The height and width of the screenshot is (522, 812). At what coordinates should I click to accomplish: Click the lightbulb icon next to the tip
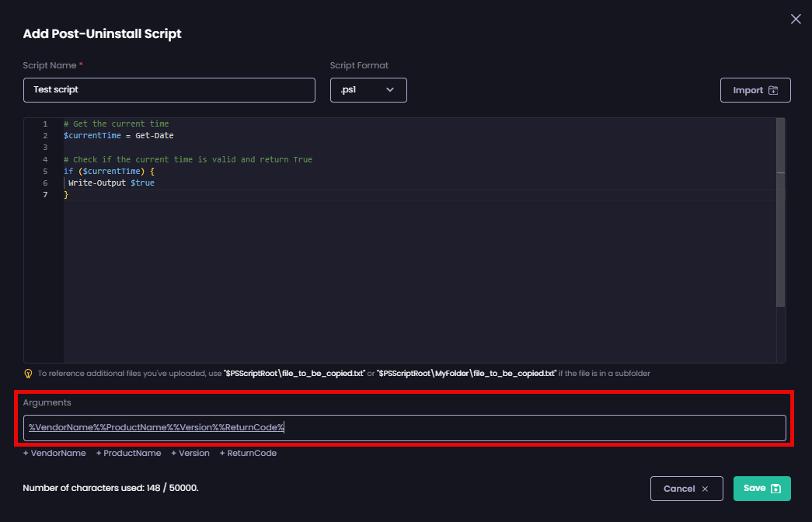[28, 373]
